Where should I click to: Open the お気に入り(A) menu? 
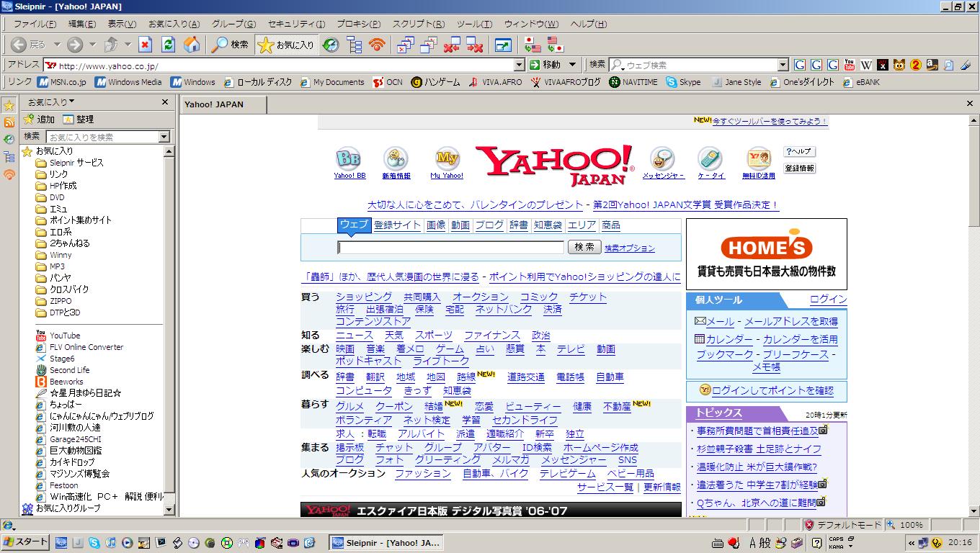pyautogui.click(x=174, y=24)
